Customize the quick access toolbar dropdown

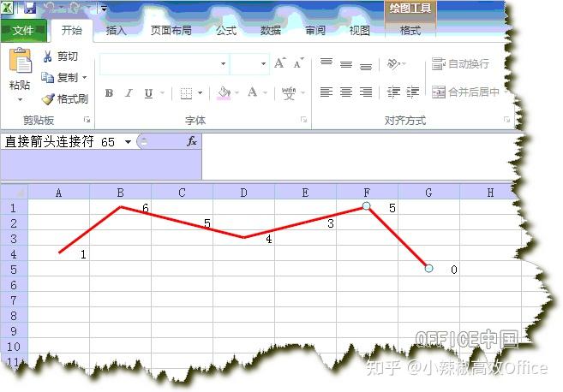(104, 9)
